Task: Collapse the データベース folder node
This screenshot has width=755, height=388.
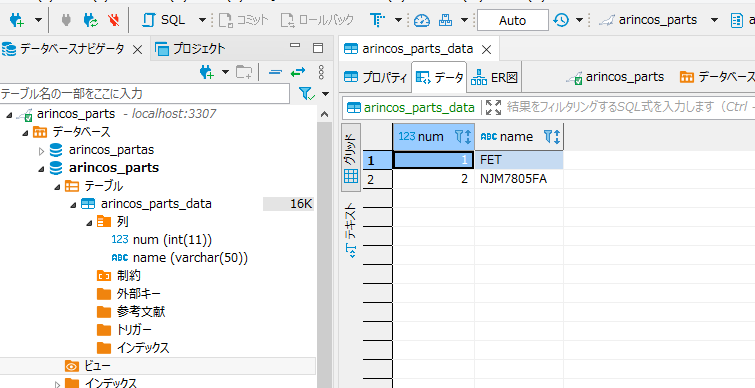Action: 25,132
